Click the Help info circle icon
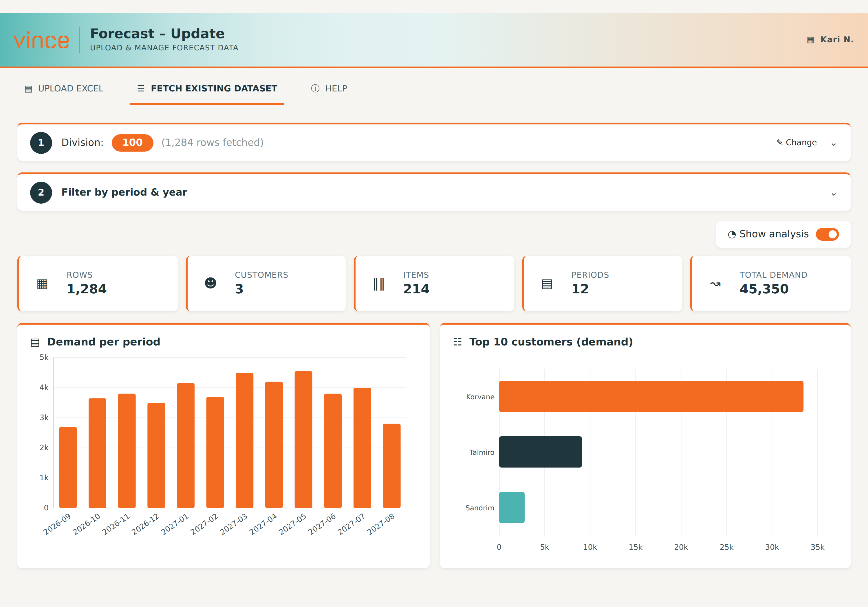The width and height of the screenshot is (868, 607). (x=315, y=88)
